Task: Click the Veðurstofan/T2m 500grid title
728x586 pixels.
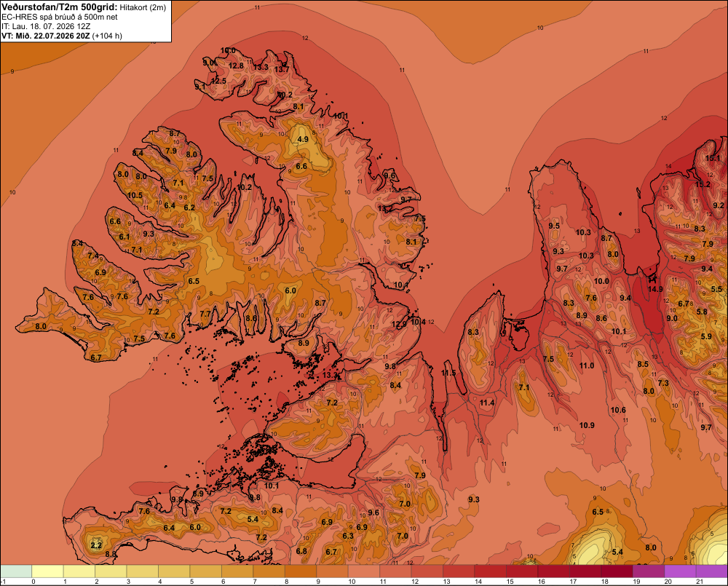Action: tap(60, 7)
